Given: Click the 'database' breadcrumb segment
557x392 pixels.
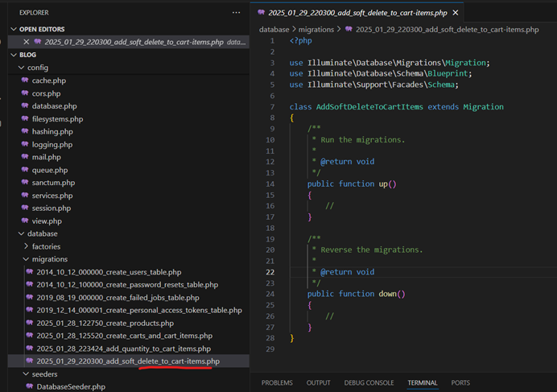Looking at the screenshot, I should pyautogui.click(x=274, y=30).
